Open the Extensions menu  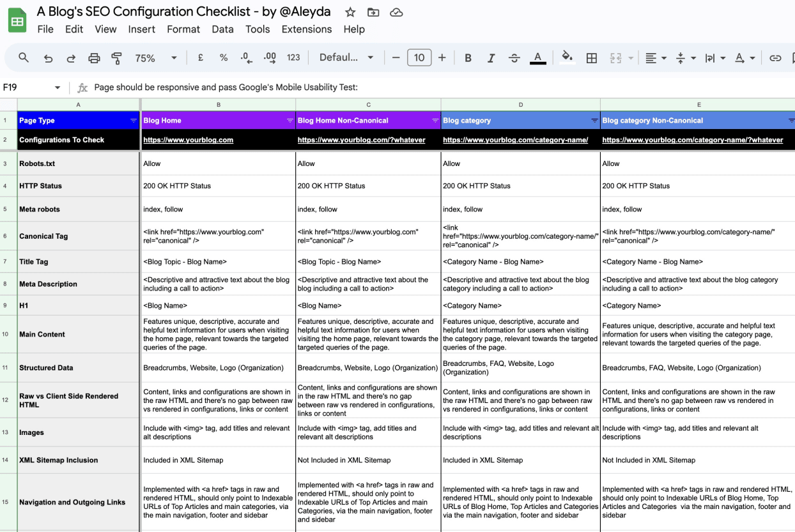pos(307,29)
